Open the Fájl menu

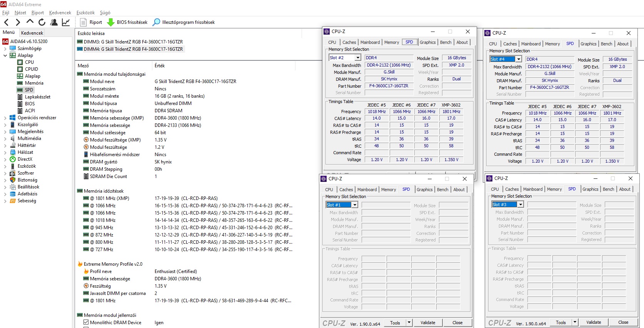pyautogui.click(x=6, y=13)
